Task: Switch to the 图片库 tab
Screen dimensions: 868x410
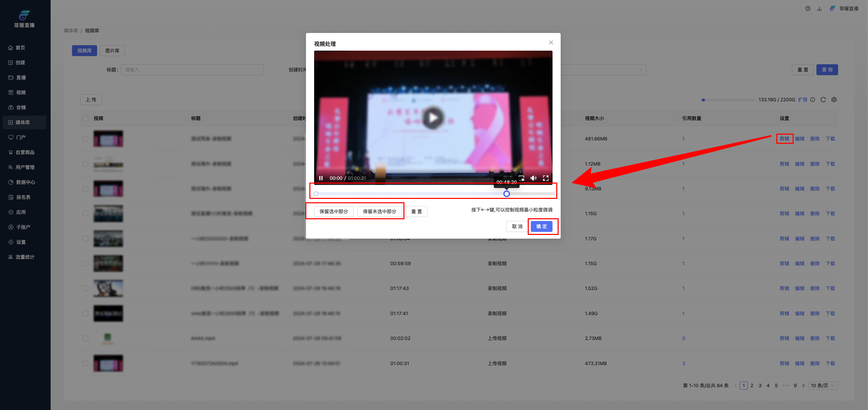Action: coord(112,51)
